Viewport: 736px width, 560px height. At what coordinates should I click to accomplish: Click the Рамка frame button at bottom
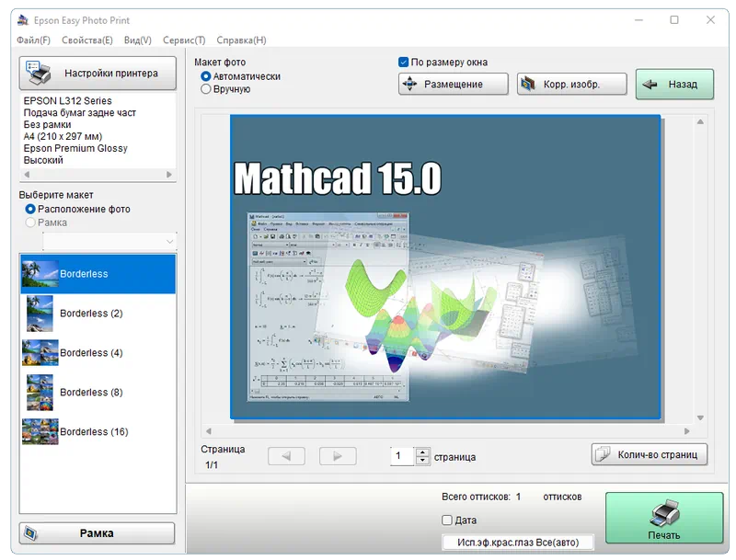click(x=97, y=533)
